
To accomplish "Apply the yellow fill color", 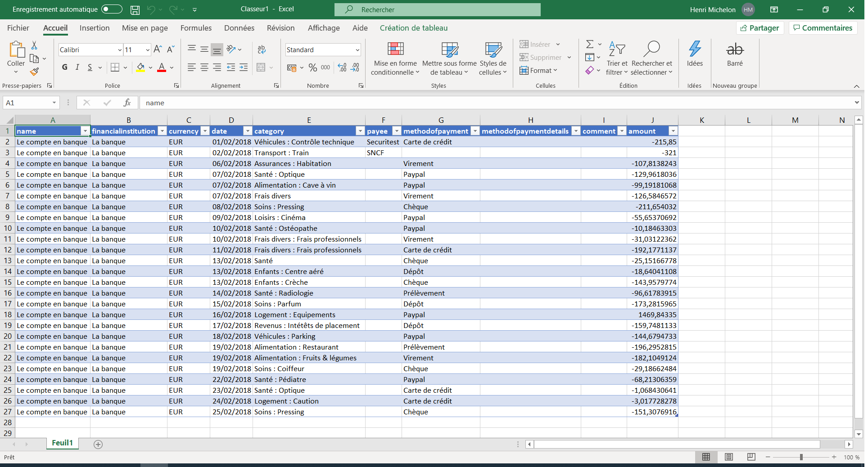I will coord(140,67).
